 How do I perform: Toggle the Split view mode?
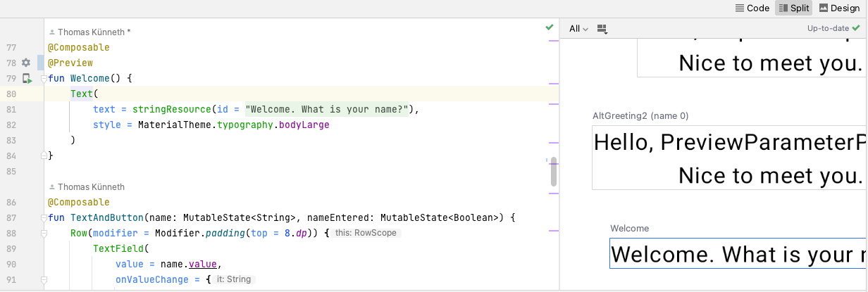click(x=793, y=8)
